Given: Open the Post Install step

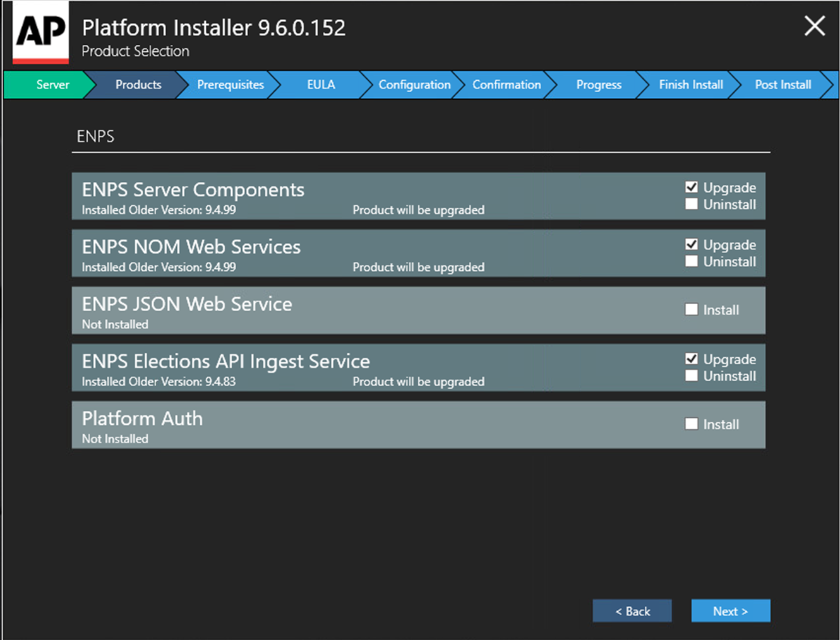Looking at the screenshot, I should click(x=783, y=85).
